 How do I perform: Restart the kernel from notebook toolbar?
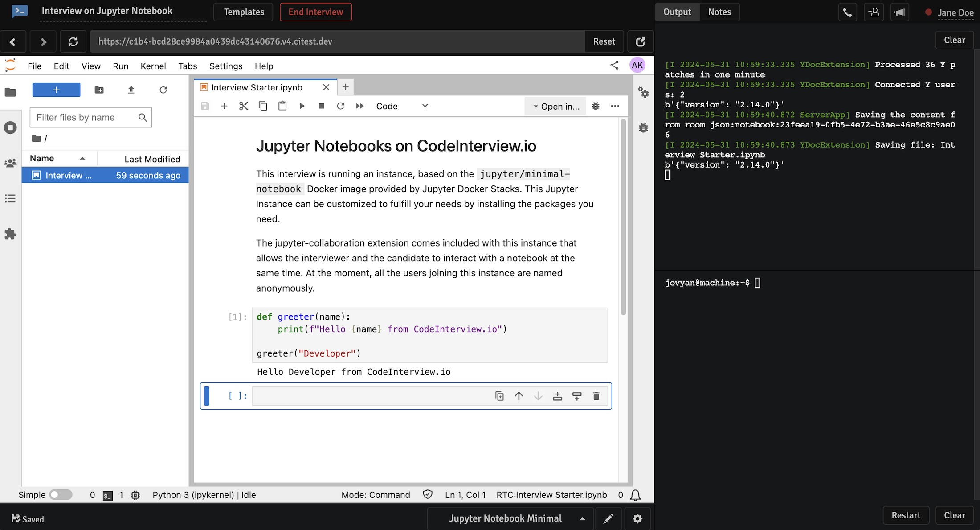pyautogui.click(x=341, y=106)
